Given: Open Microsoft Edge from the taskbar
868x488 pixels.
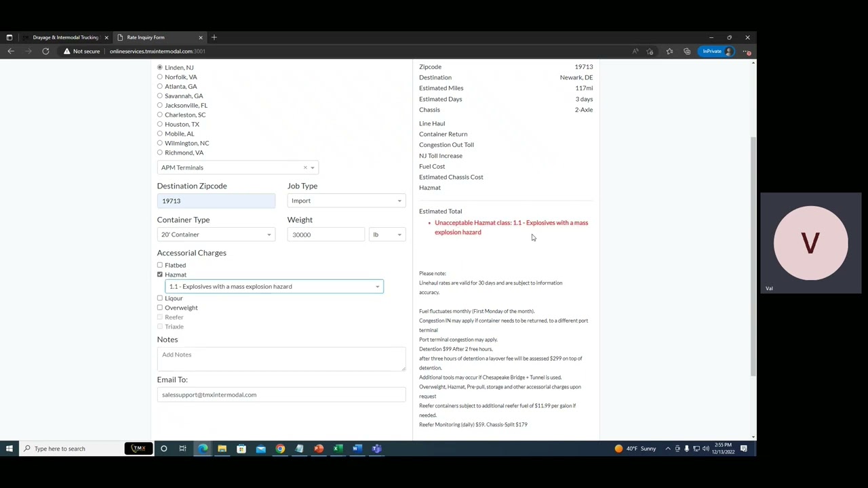Looking at the screenshot, I should pos(203,449).
